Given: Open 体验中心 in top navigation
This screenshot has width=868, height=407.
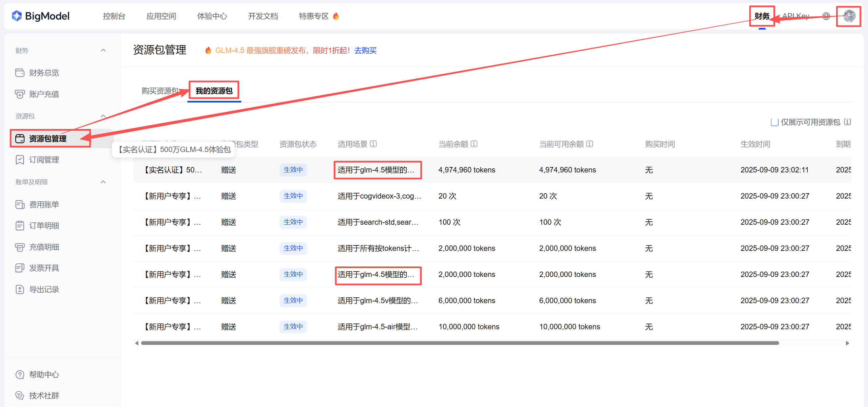Looking at the screenshot, I should pos(212,16).
